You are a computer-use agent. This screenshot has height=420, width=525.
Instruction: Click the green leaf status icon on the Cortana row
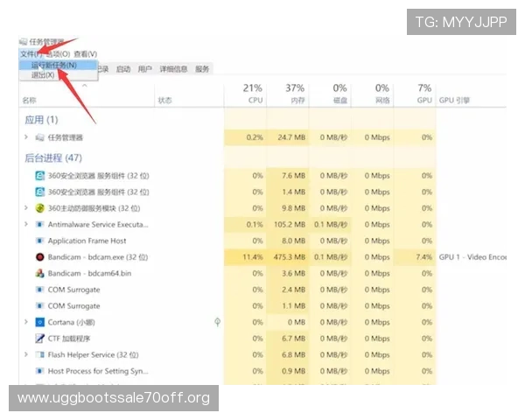click(x=217, y=322)
